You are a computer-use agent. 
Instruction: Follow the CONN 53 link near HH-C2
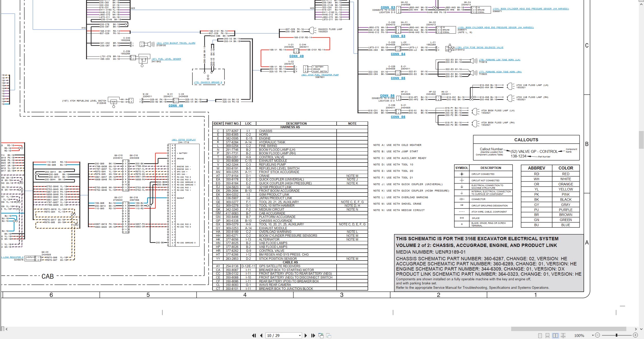(388, 7)
